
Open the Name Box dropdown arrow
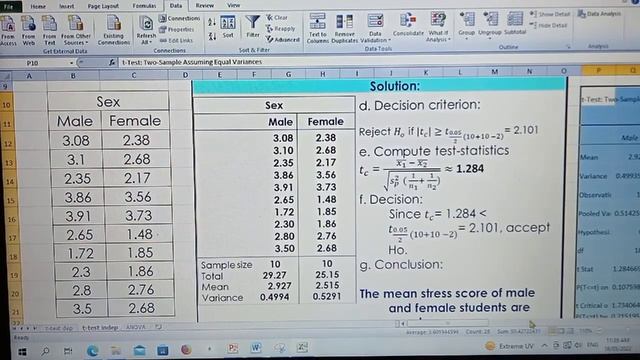pos(71,63)
